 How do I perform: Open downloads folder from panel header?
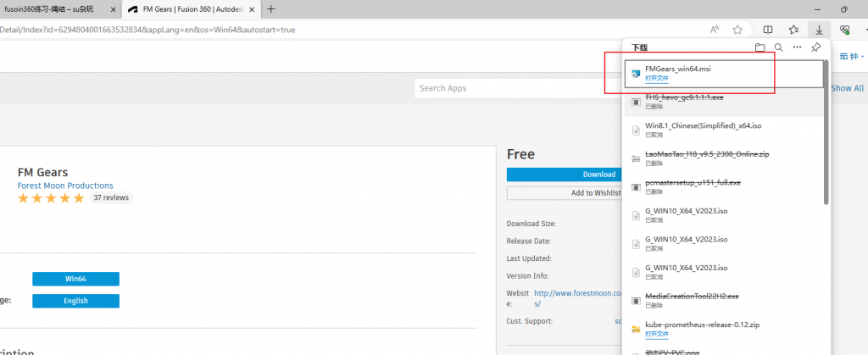point(760,47)
